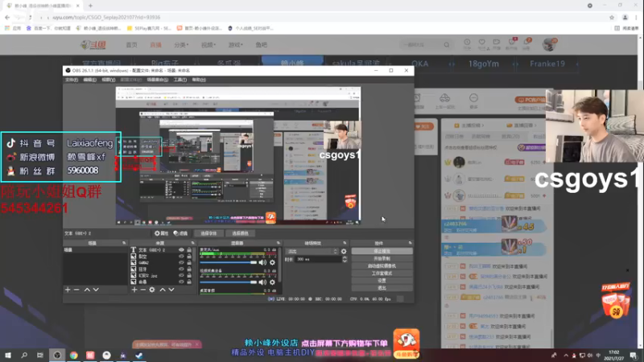Switch to the 18goYm stream tab
Viewport: 644px width, 362px height.
484,64
